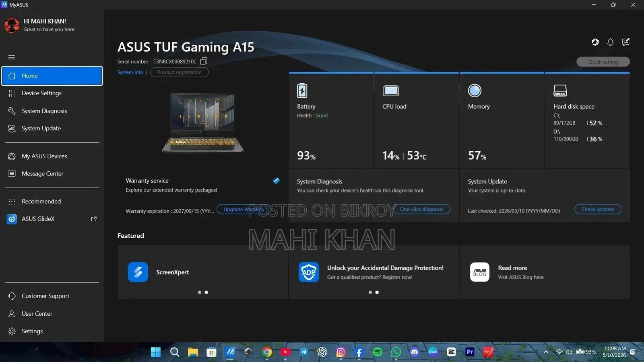Click the 93% battery value
This screenshot has height=362, width=644.
pyautogui.click(x=306, y=156)
